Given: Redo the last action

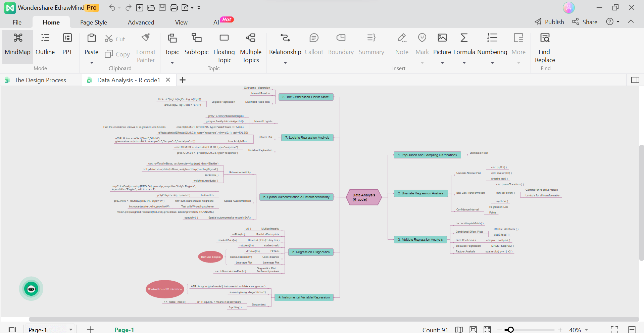Looking at the screenshot, I should pos(128,7).
